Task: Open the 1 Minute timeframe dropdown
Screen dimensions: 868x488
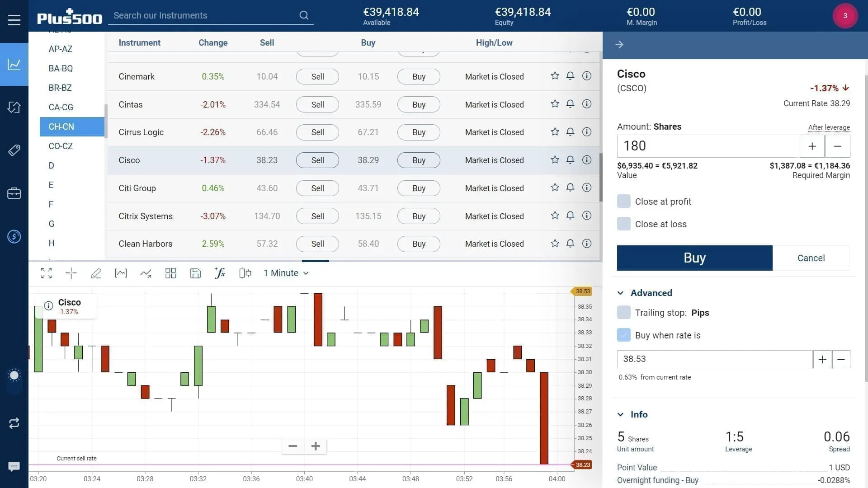Action: pyautogui.click(x=286, y=273)
